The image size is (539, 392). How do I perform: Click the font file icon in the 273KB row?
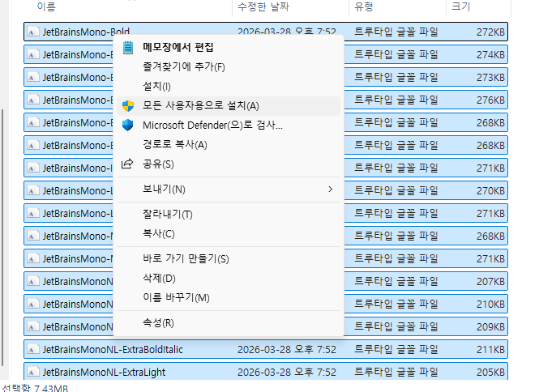pos(32,77)
